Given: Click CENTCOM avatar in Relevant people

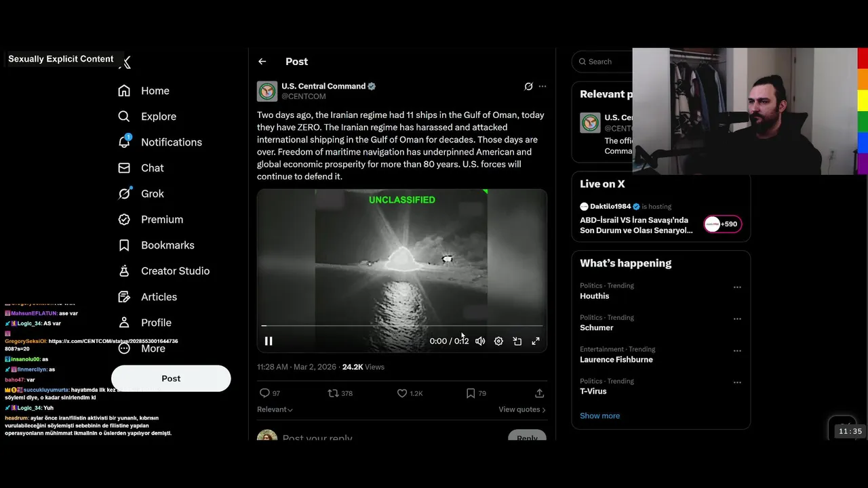Looking at the screenshot, I should click(x=590, y=123).
